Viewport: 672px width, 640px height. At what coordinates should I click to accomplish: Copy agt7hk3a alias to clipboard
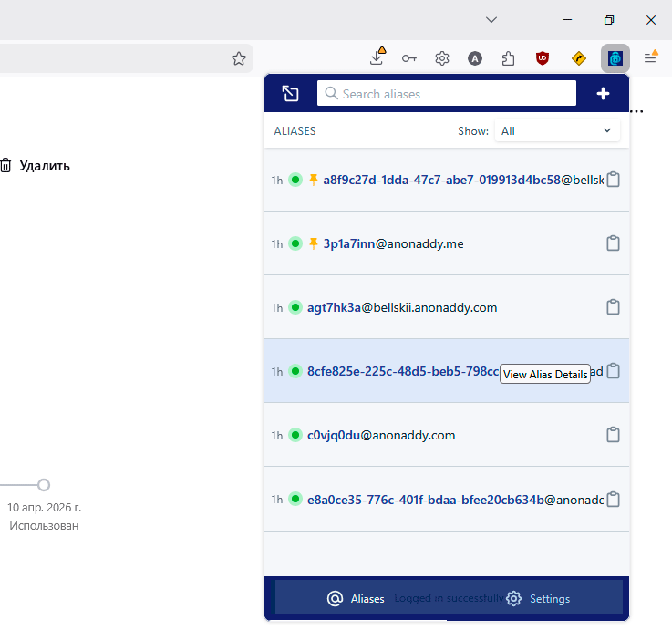tap(613, 307)
